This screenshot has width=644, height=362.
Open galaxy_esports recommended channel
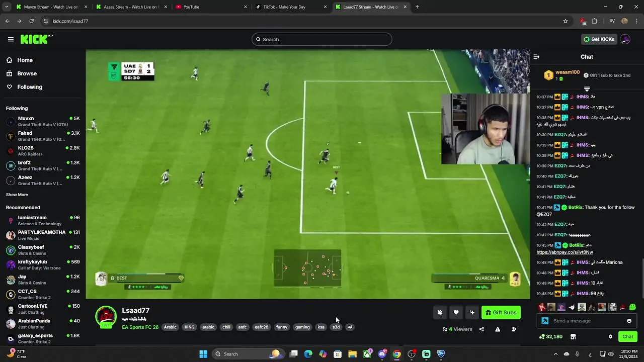tap(43, 338)
